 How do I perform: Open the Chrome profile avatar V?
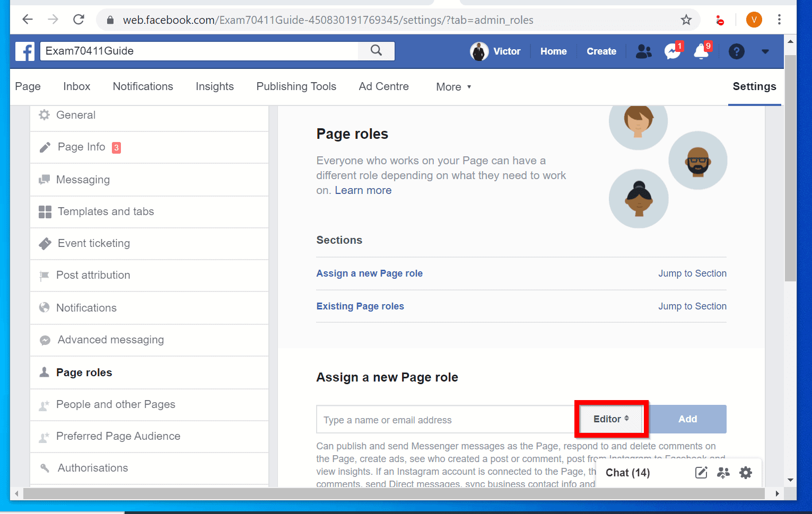(754, 20)
